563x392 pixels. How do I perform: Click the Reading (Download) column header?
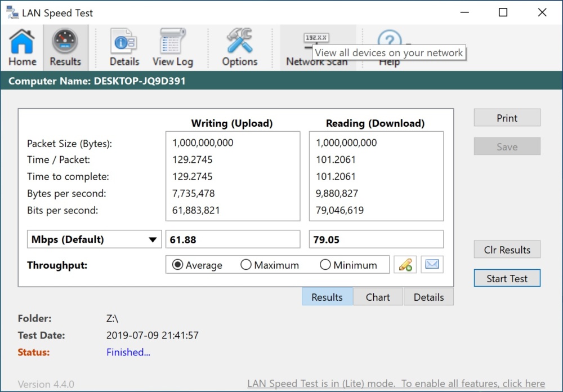pos(375,123)
